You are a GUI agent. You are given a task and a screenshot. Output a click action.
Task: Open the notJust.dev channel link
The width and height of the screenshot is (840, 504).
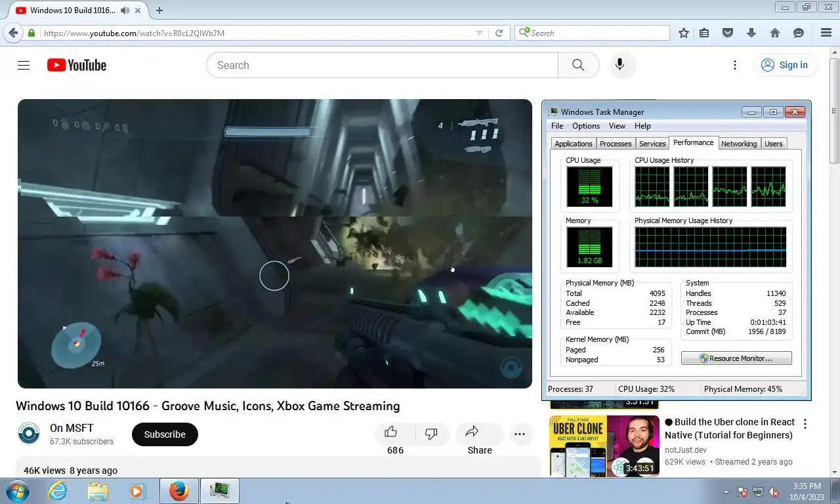686,450
